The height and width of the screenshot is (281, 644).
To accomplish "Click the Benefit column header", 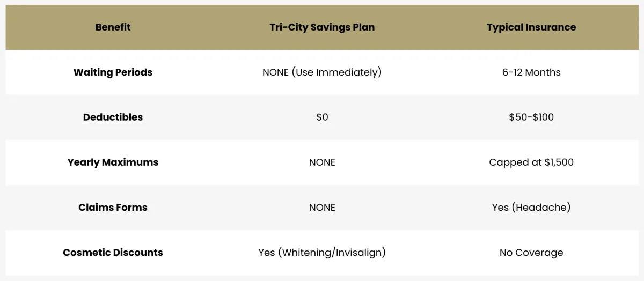I will [113, 27].
